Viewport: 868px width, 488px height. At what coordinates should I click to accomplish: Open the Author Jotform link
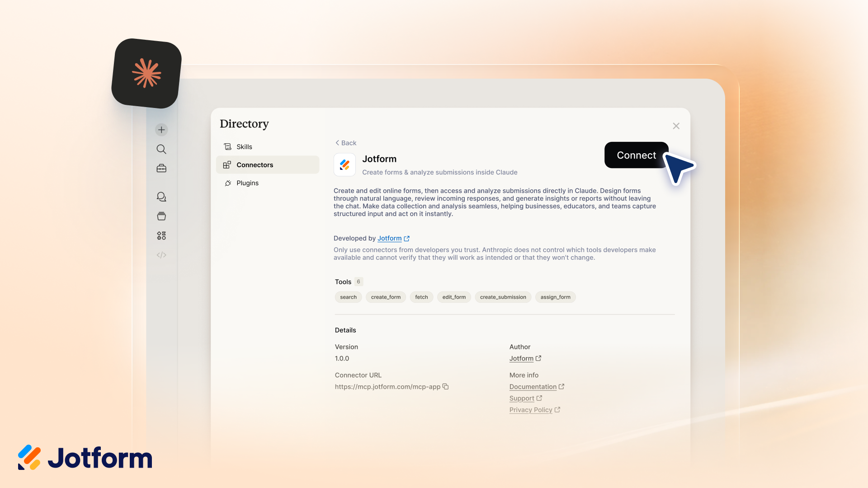[x=521, y=358]
